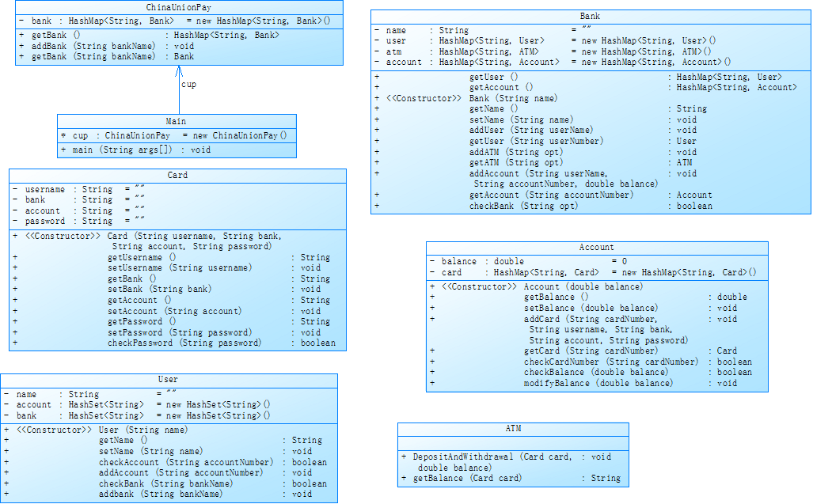The image size is (813, 504).
Task: Select the Account class title
Action: pos(596,247)
